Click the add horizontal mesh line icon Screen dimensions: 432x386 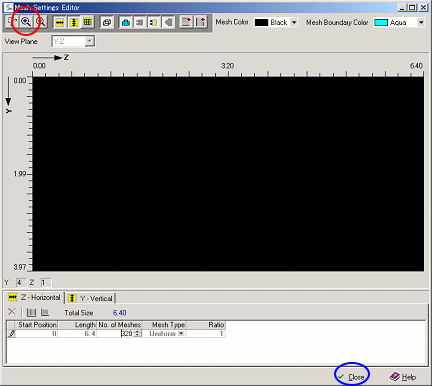(186, 22)
